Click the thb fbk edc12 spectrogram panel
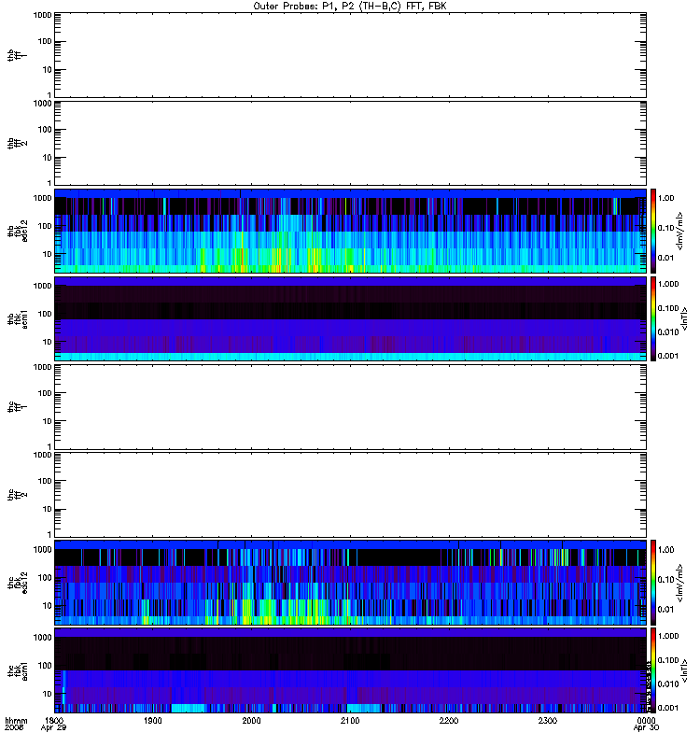Viewport: 700px width, 747px height. click(350, 231)
